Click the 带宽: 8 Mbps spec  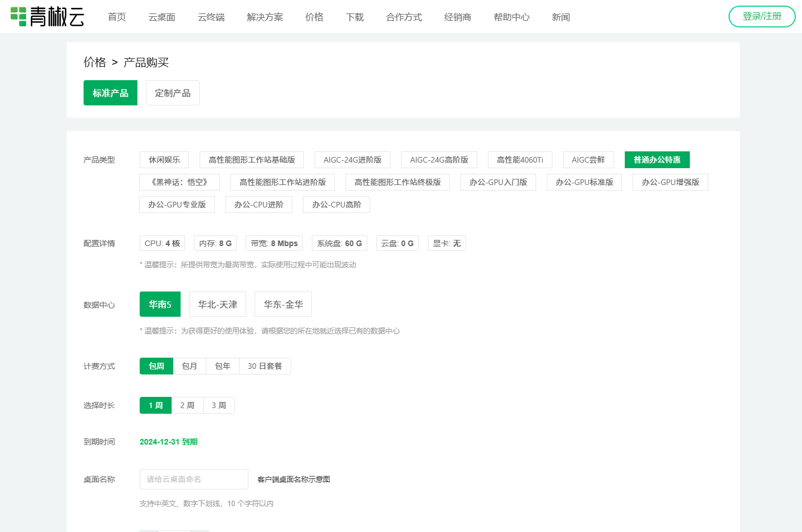[274, 243]
